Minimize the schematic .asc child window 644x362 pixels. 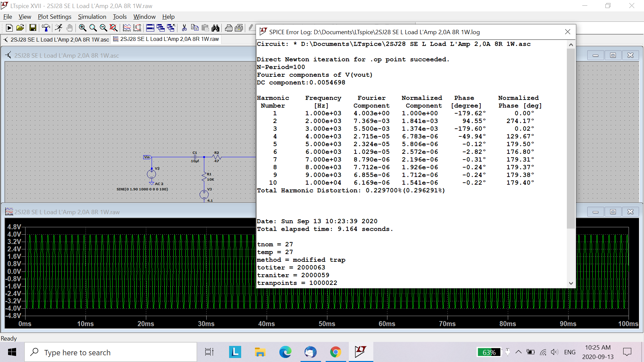pyautogui.click(x=595, y=55)
